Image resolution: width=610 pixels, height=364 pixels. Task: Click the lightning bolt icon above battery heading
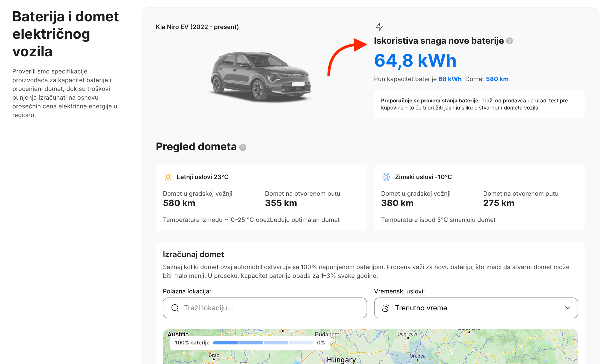click(x=379, y=27)
